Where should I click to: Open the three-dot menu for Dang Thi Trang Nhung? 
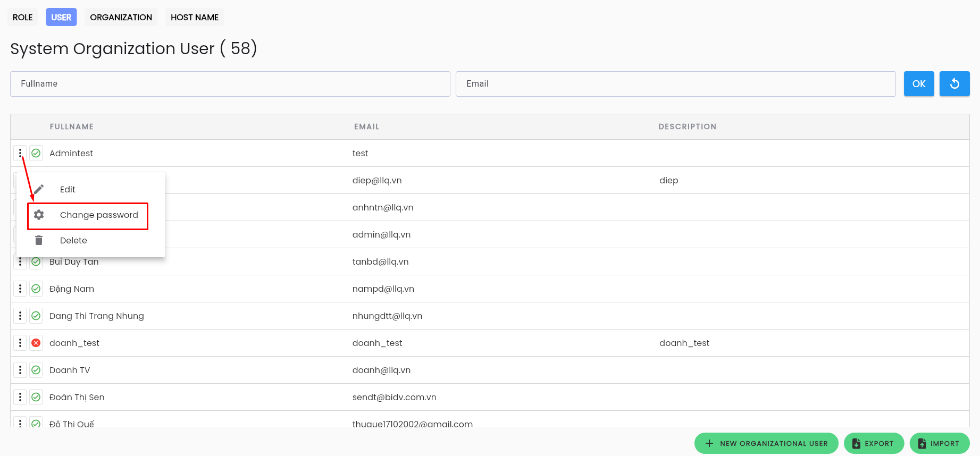[x=20, y=316]
